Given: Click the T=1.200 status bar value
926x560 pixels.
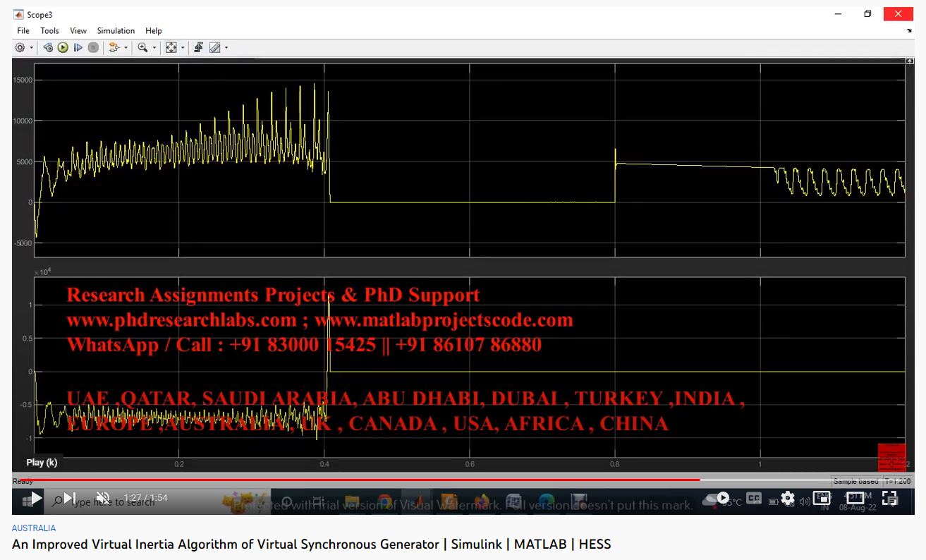Looking at the screenshot, I should (897, 481).
